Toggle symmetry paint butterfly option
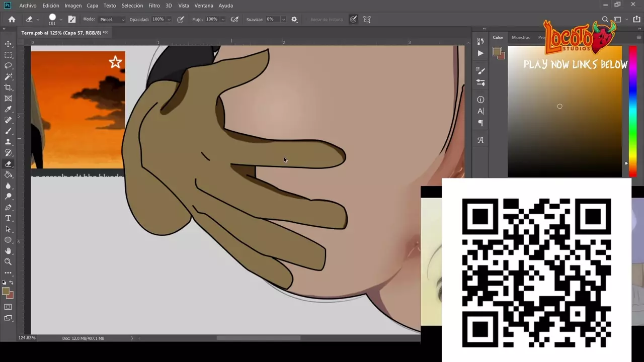 (x=367, y=20)
